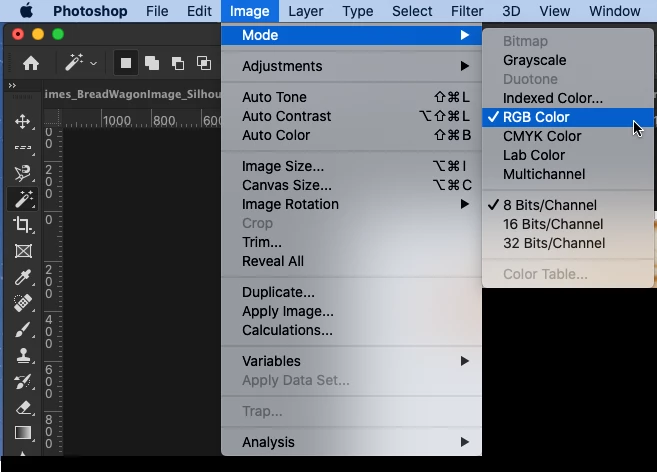
Task: Go to Photoshop home screen
Action: (31, 63)
